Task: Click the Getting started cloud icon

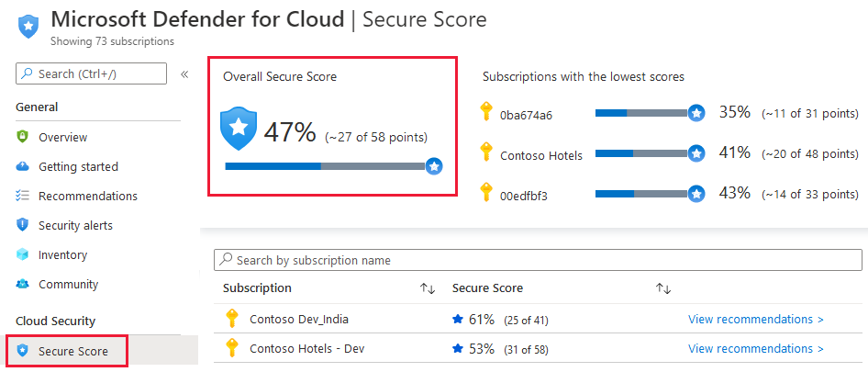Action: (x=23, y=166)
